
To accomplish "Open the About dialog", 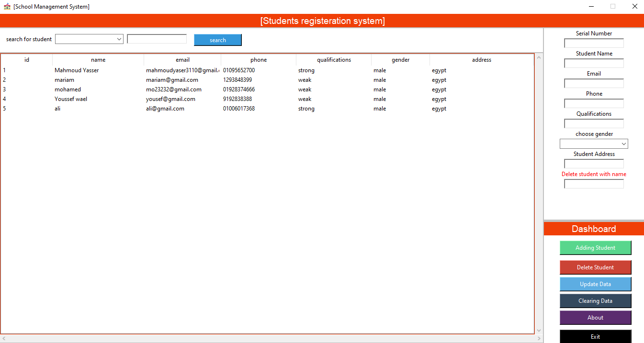I will (x=595, y=317).
